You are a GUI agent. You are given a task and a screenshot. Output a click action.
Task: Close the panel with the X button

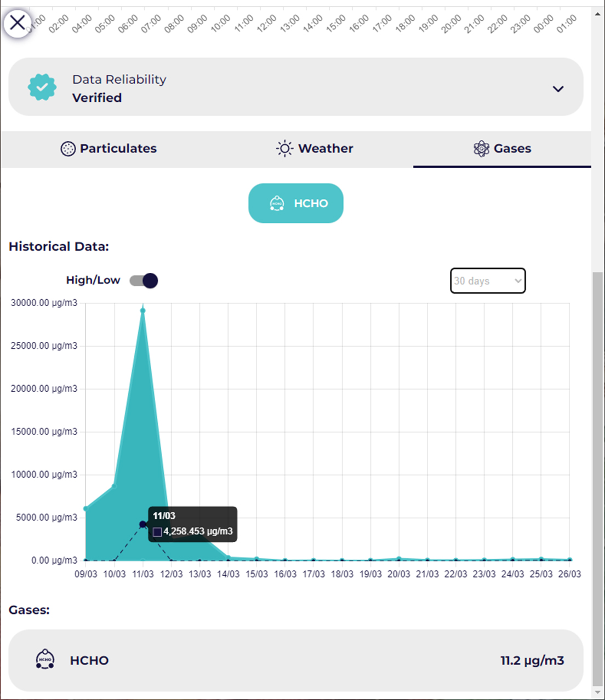(18, 23)
